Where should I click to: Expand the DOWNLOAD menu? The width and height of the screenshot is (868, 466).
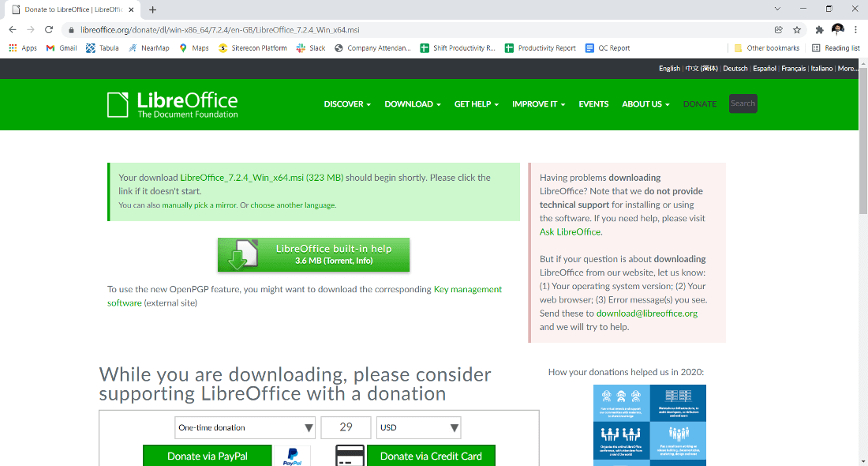point(413,104)
